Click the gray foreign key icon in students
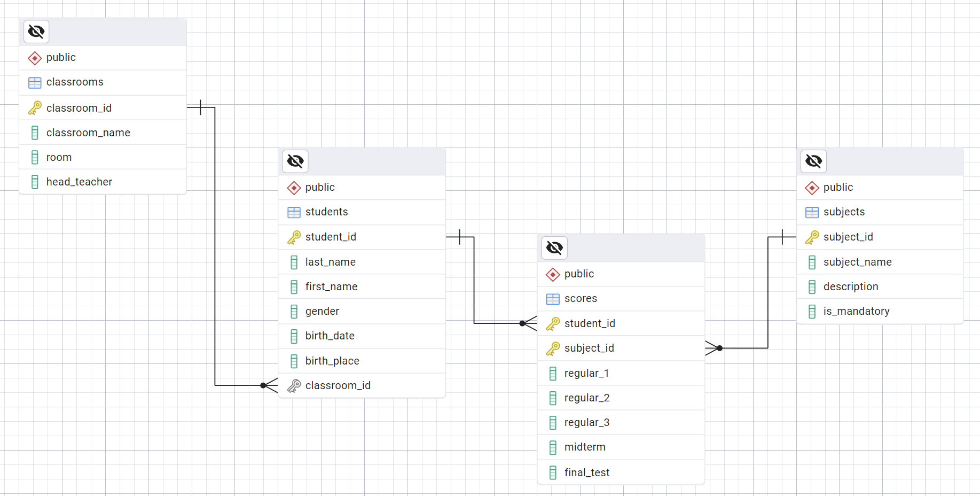Image resolution: width=980 pixels, height=496 pixels. [294, 385]
